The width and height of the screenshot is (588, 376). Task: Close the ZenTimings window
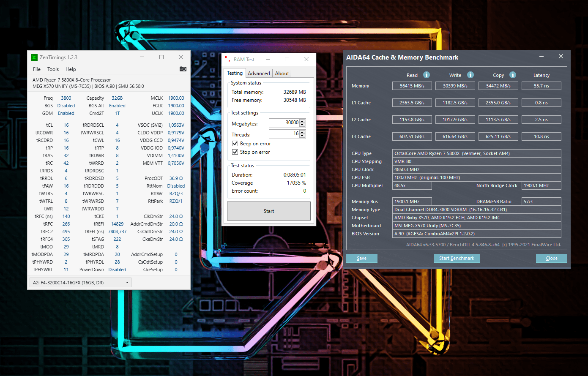[x=181, y=57]
